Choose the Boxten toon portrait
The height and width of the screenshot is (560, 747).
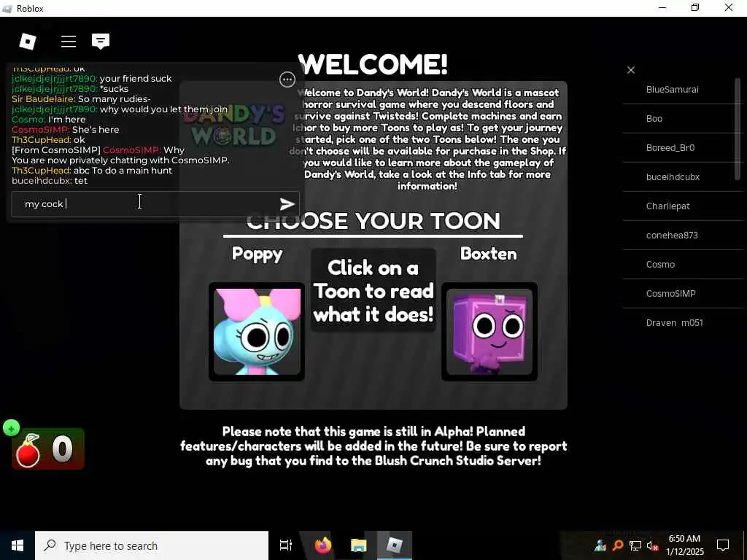489,332
